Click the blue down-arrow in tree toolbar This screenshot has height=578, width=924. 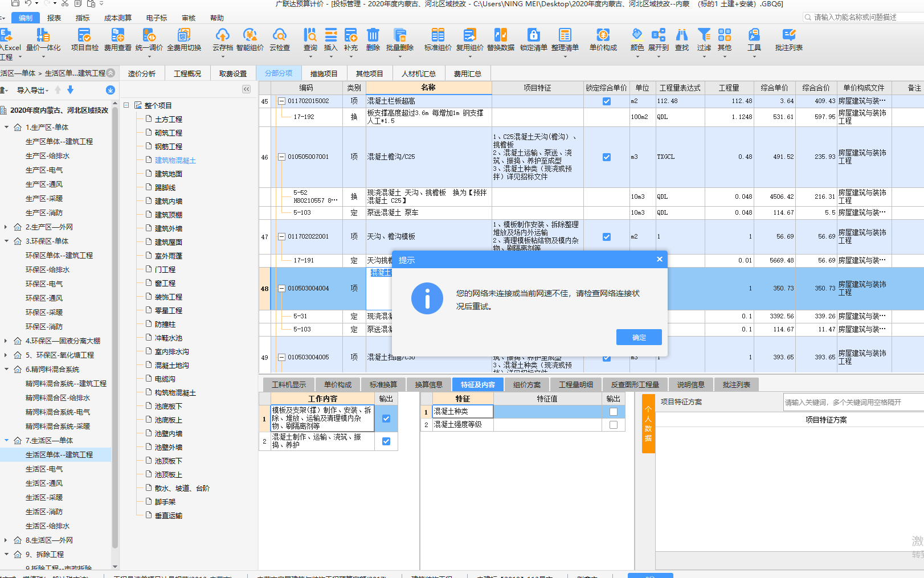(70, 90)
